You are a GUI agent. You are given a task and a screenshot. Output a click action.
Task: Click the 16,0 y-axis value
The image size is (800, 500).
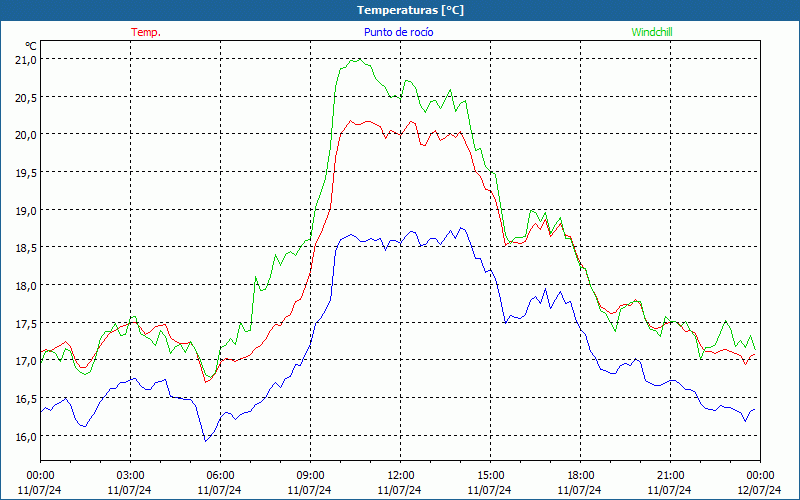26,436
